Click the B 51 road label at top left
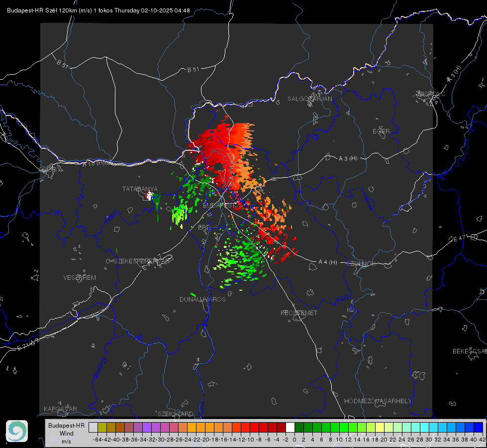 click(62, 64)
